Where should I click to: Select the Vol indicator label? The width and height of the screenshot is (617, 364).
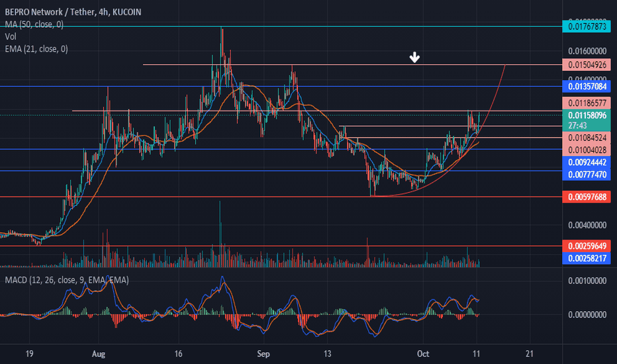pos(11,36)
